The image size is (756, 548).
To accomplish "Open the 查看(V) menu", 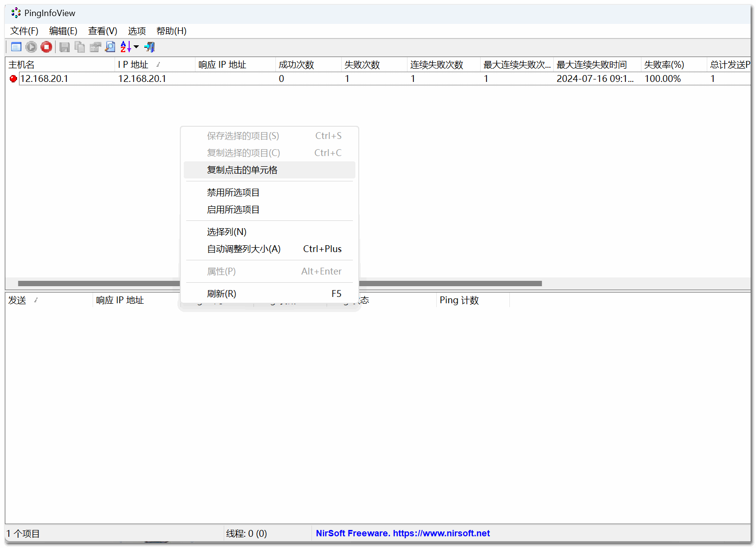I will (102, 31).
